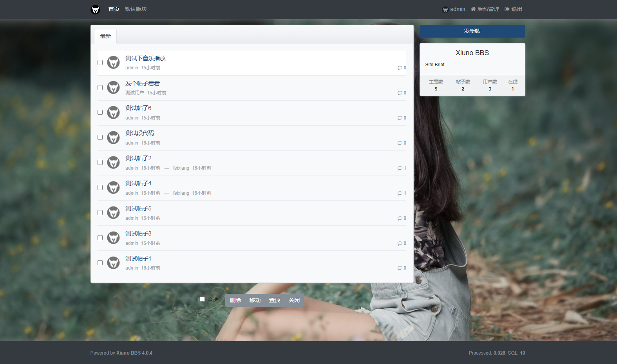The image size is (617, 364).
Task: Click the 帖子数 statistic
Action: pyautogui.click(x=463, y=85)
